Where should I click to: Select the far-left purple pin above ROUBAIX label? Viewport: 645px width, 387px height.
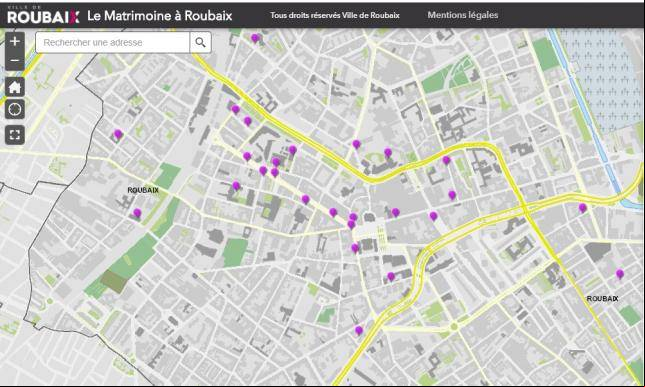pyautogui.click(x=118, y=134)
